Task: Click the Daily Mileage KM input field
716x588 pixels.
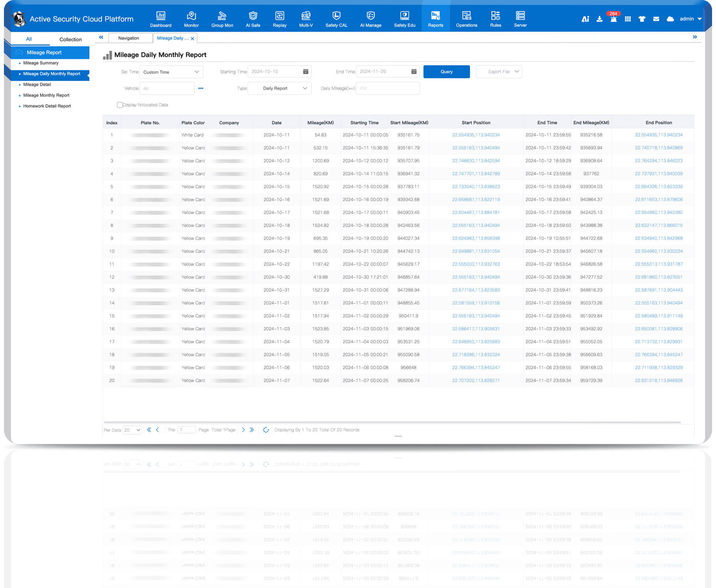Action: (387, 88)
